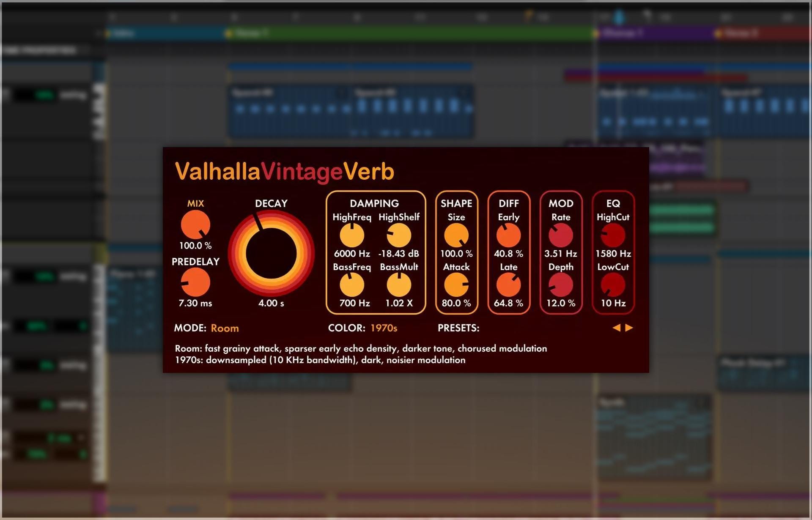The image size is (812, 520).
Task: Click the 100.0 % Mix value
Action: pos(195,246)
